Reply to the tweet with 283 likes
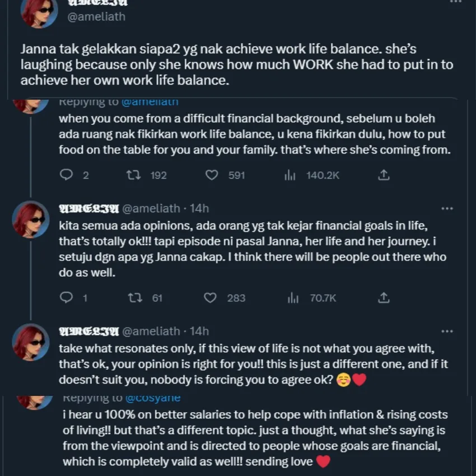476x476 pixels. [66, 298]
